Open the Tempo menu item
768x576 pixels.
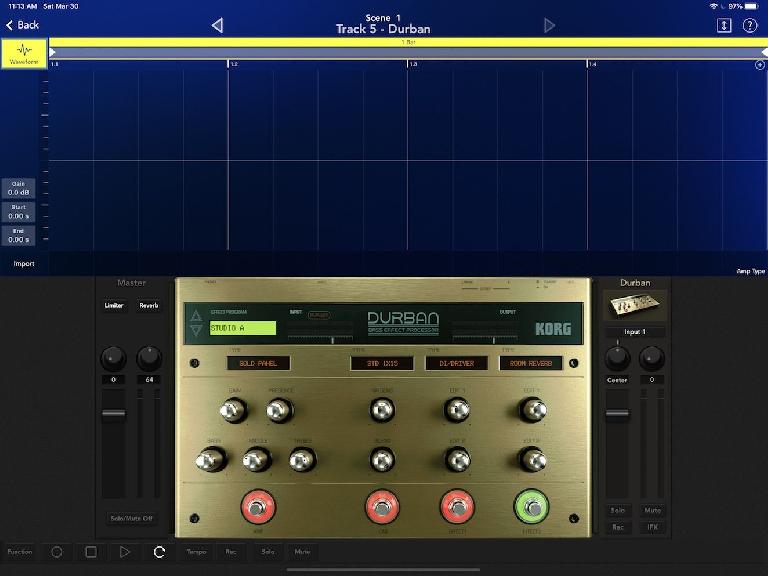(196, 552)
